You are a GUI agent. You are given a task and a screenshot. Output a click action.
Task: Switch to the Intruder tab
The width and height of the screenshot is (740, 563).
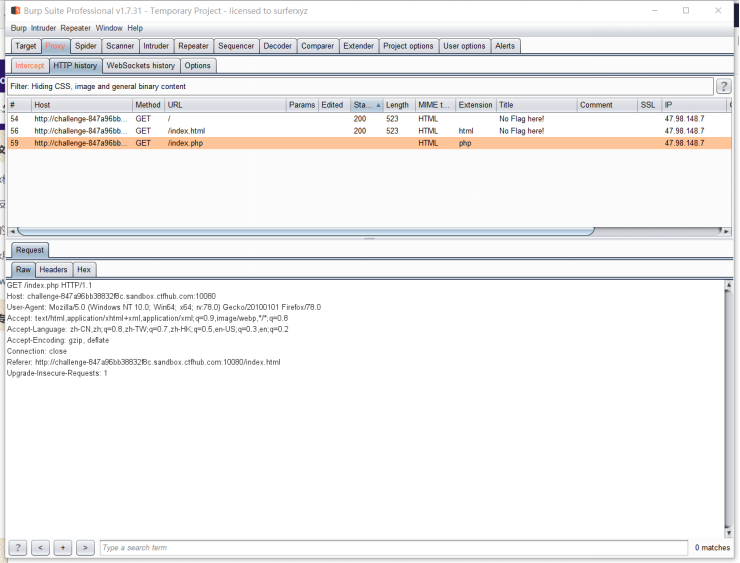tap(156, 46)
